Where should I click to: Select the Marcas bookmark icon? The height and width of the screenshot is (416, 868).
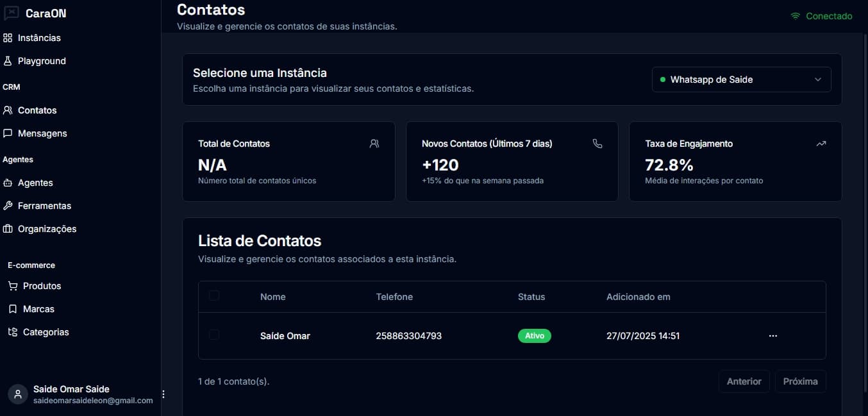12,309
